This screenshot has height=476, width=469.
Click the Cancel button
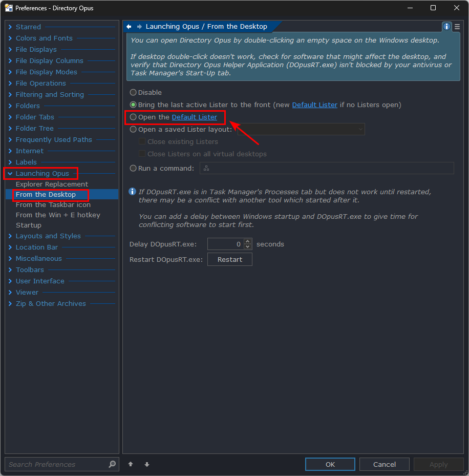(385, 464)
